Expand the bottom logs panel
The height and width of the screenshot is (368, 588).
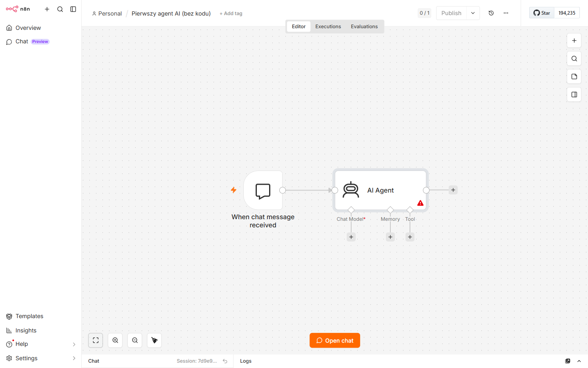(x=579, y=361)
